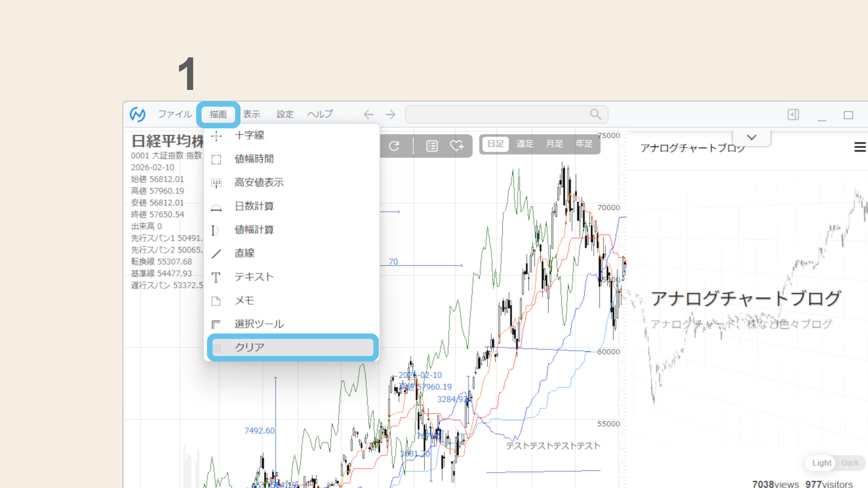This screenshot has width=868, height=488.
Task: Select 値幅時間 tool
Action: 292,159
